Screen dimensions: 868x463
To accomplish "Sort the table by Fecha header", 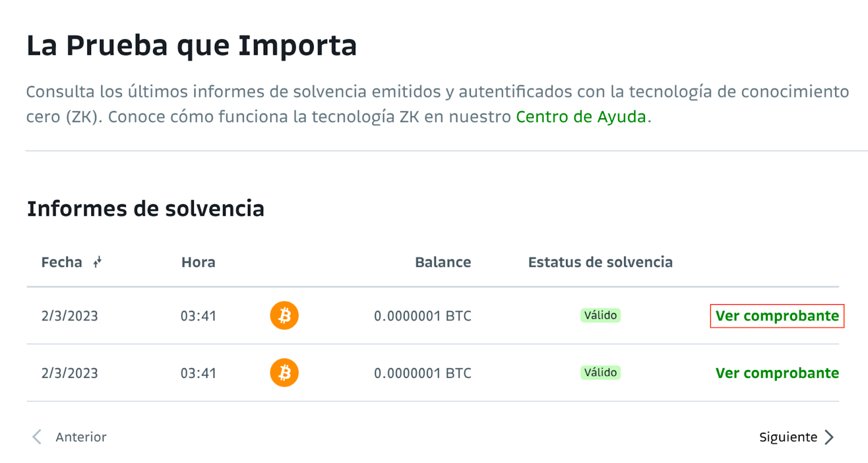I will click(x=62, y=262).
